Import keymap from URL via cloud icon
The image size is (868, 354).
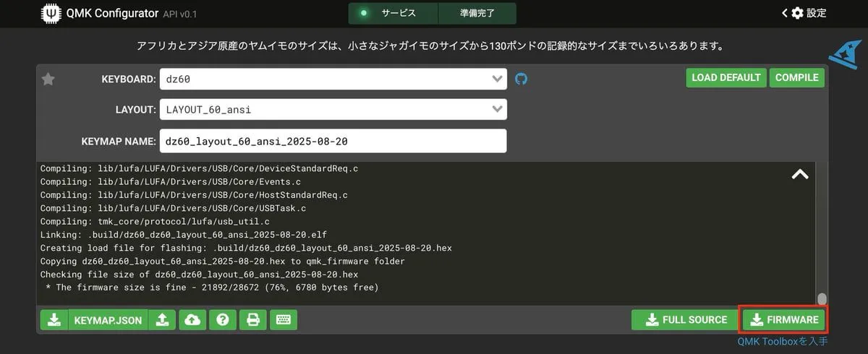[x=192, y=320]
